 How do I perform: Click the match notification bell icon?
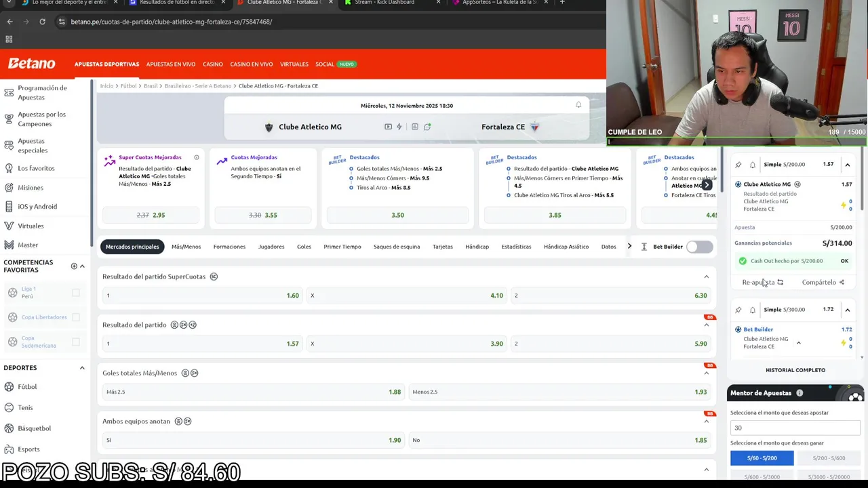578,105
